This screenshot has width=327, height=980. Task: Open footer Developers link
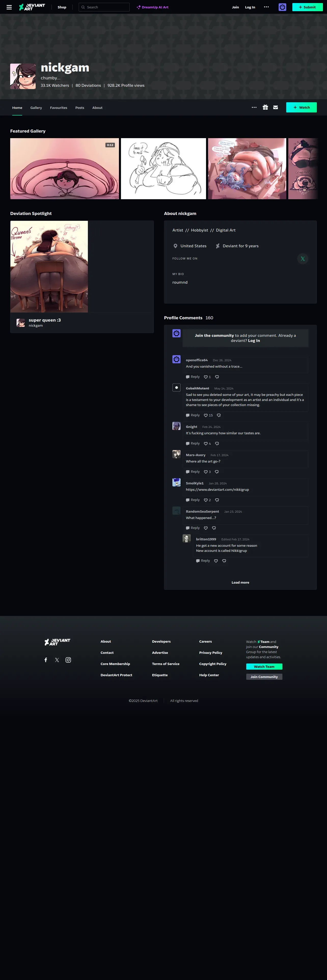coord(161,641)
